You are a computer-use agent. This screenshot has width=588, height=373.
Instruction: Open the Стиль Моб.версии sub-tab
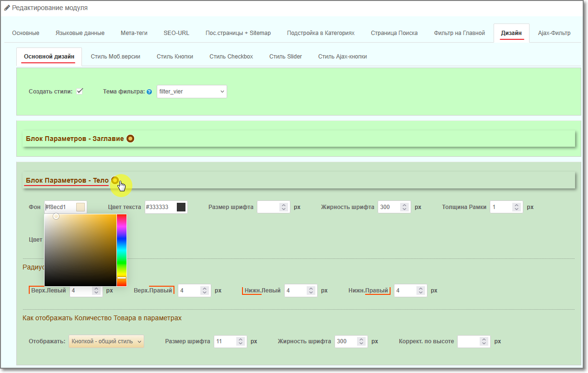[115, 57]
